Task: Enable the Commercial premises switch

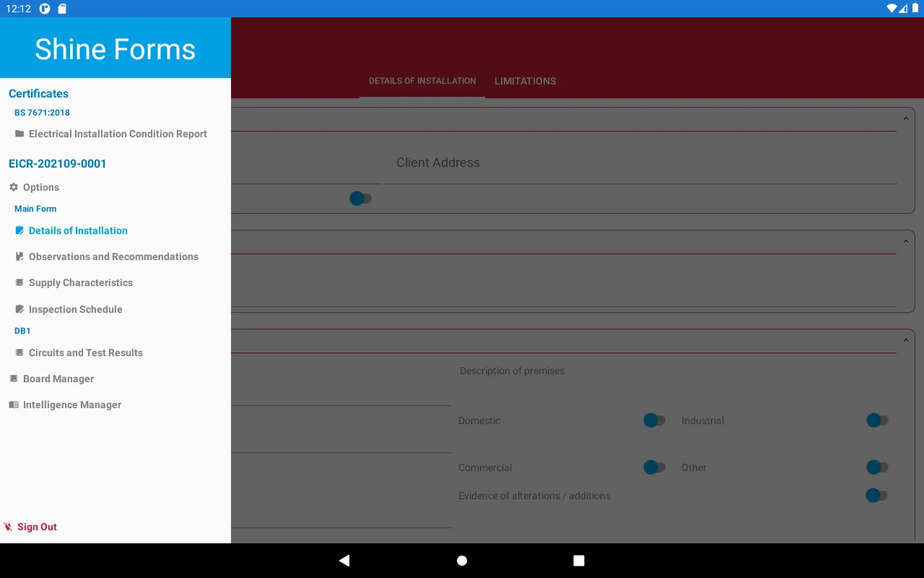Action: tap(654, 467)
